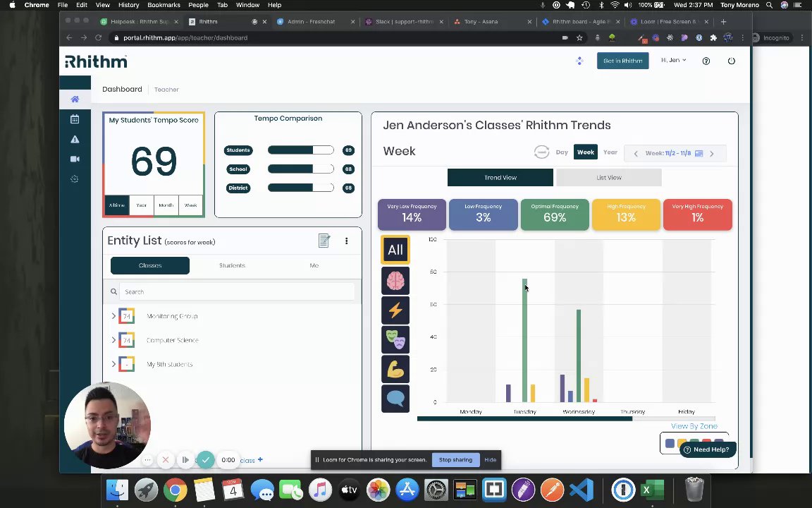
Task: Select the Optimal Frequency 69% card
Action: coord(555,214)
